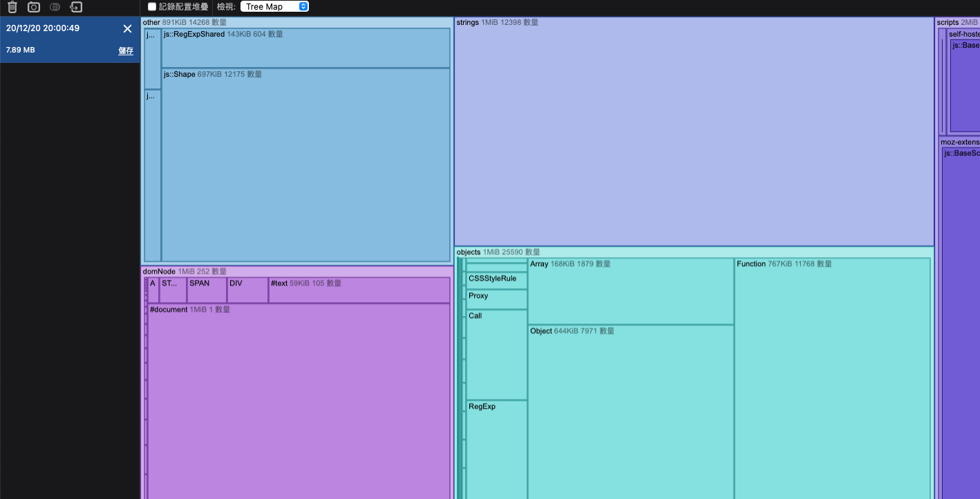This screenshot has width=980, height=499.
Task: Select the js::Shape 697KiB block
Action: [x=305, y=165]
